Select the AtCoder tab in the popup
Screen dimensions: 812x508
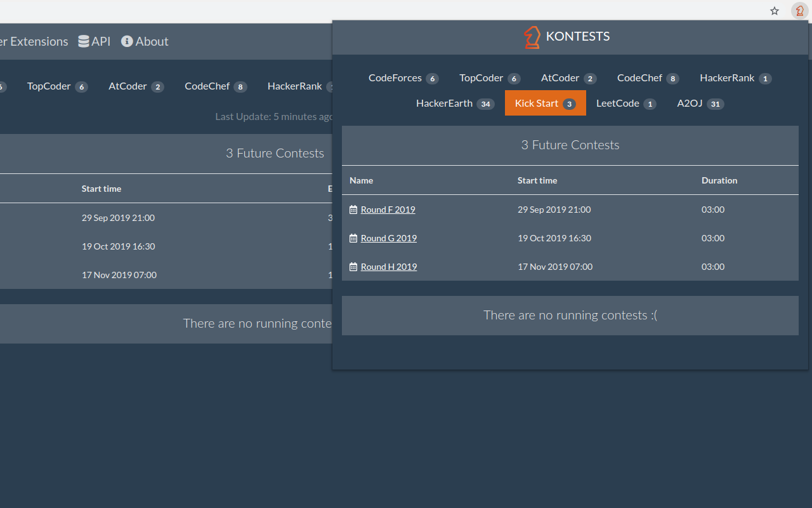(x=568, y=78)
